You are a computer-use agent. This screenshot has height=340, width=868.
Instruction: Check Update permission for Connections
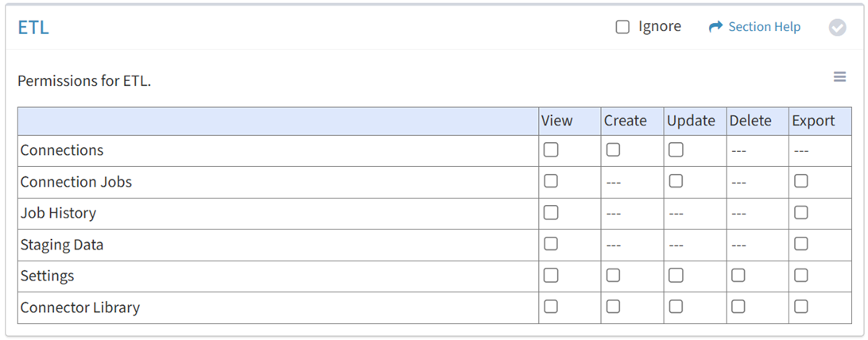pos(676,150)
